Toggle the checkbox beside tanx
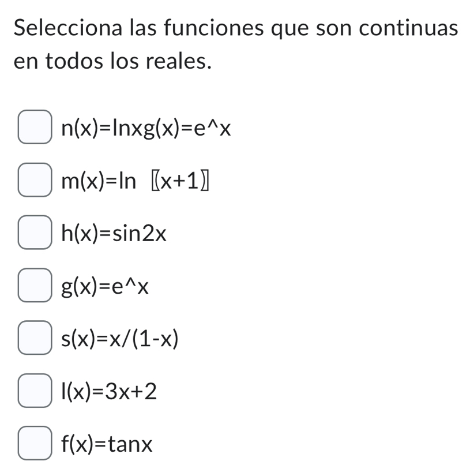 (35, 443)
